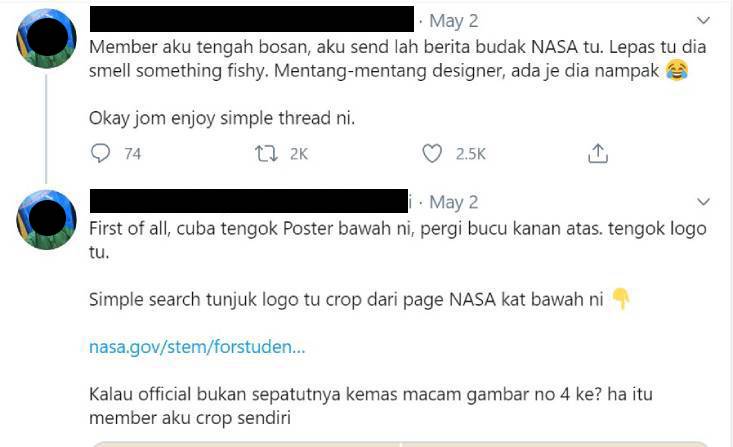This screenshot has width=733, height=447.
Task: Open tweet text "Okay jom enjoy simple thread ni"
Action: coord(222,117)
